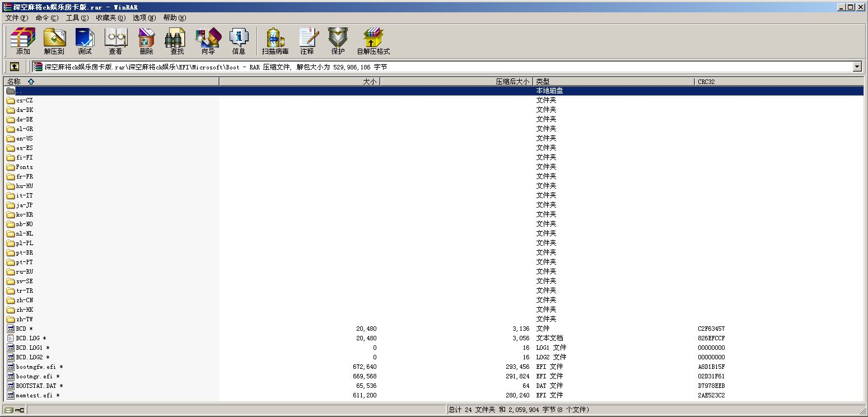Click the 删除 (Delete) toolbar icon
Screen dimensions: 868x417
tap(146, 41)
